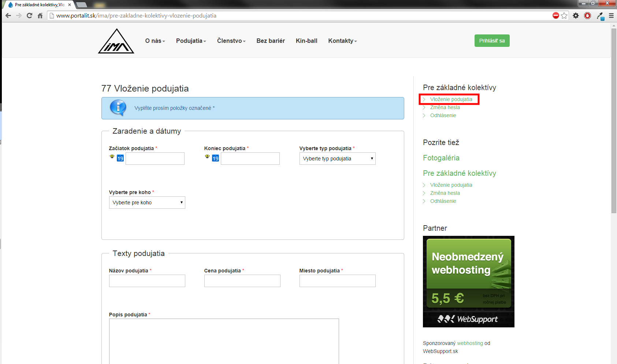Image resolution: width=617 pixels, height=364 pixels.
Task: Bookmark the page with the star icon
Action: [x=564, y=15]
